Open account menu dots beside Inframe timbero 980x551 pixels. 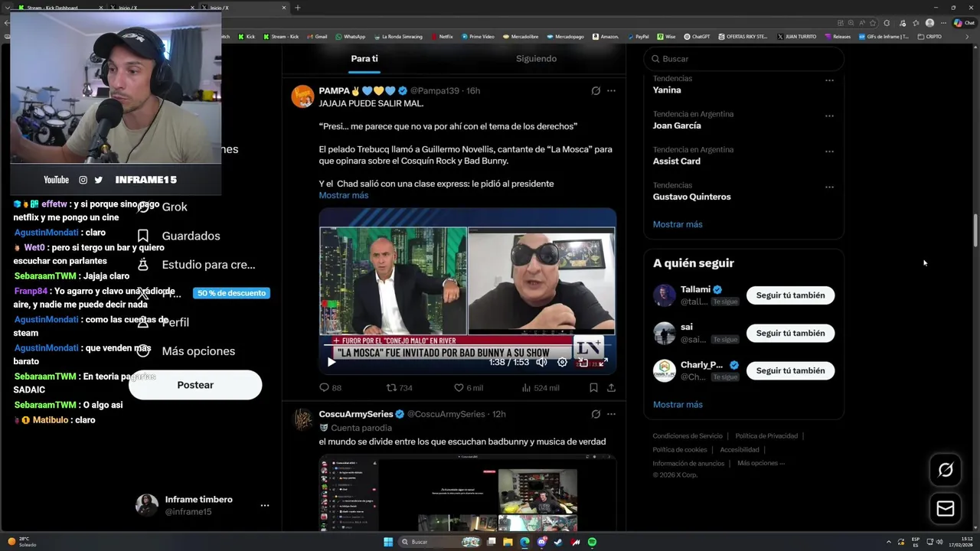coord(265,506)
